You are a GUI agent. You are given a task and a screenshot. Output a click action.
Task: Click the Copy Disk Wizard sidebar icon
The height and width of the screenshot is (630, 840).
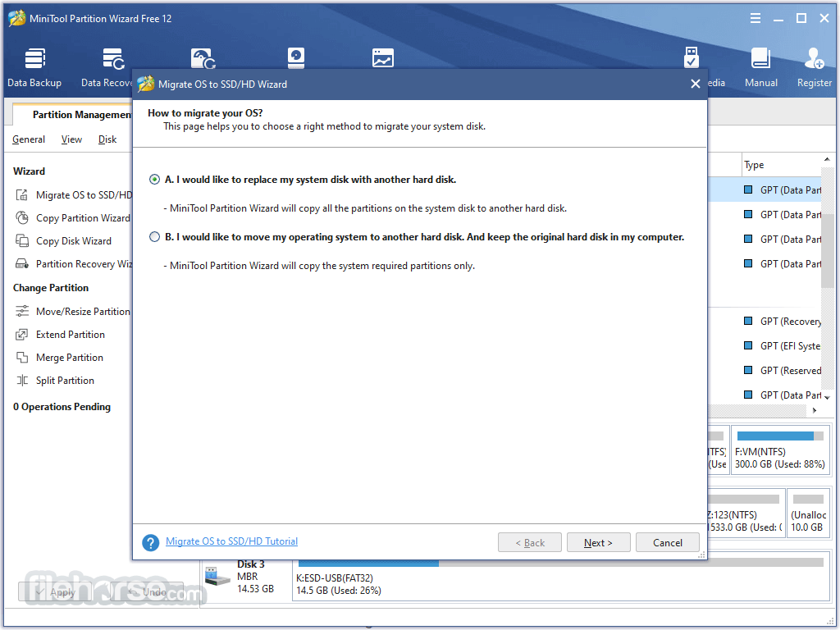click(x=21, y=241)
